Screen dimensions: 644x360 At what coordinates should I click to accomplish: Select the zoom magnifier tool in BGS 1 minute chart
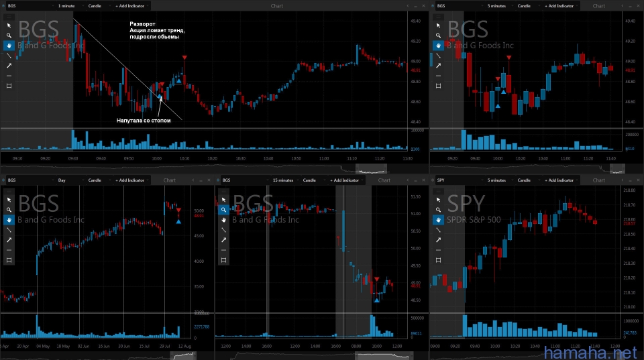[9, 36]
